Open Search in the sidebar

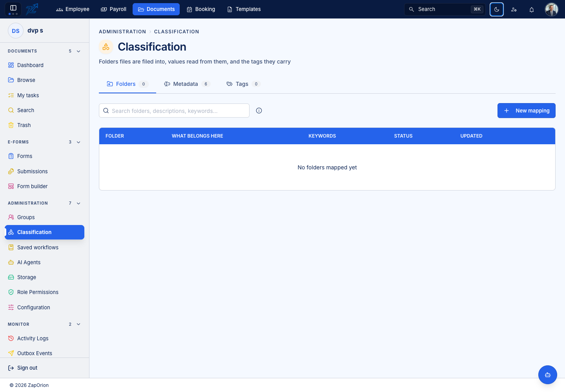[x=44, y=110]
